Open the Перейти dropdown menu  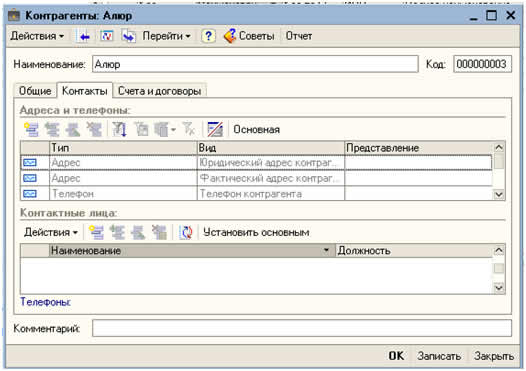tap(167, 36)
